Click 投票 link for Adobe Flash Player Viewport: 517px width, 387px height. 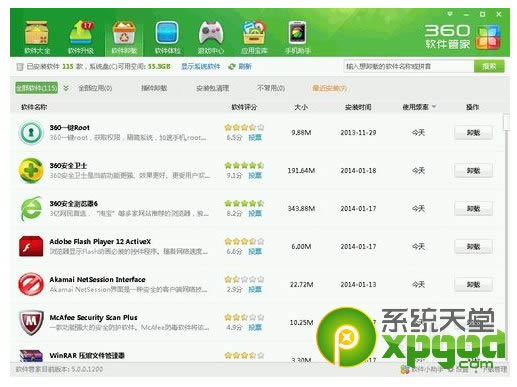coord(255,251)
